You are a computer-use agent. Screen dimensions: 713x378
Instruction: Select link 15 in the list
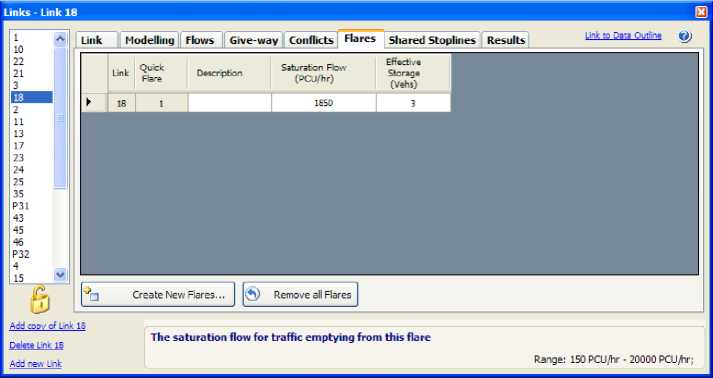[32, 277]
